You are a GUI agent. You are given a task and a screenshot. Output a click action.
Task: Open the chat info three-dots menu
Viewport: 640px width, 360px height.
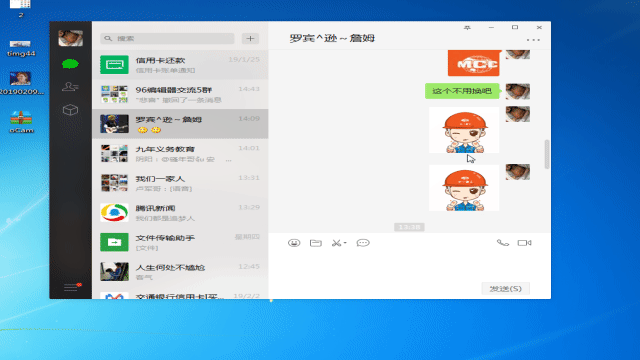pyautogui.click(x=533, y=40)
